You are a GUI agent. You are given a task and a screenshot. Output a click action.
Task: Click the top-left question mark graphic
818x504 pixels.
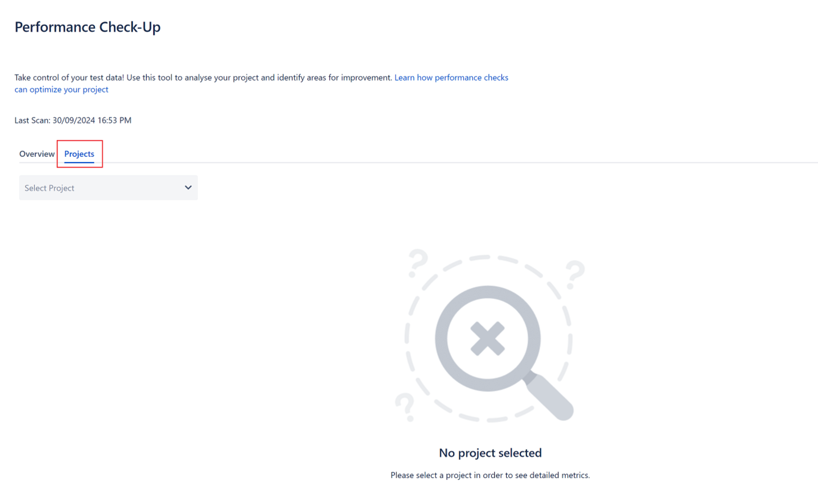[417, 263]
